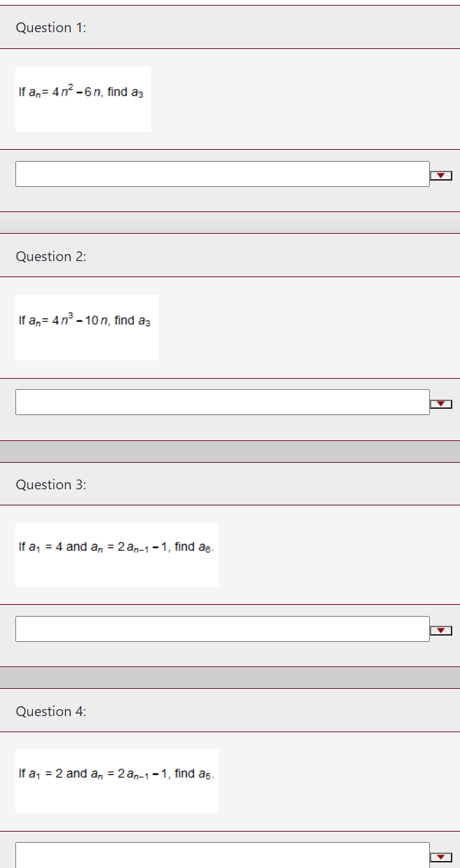Click the red triangle icon beside Question 3 answer
The width and height of the screenshot is (460, 868).
(442, 629)
